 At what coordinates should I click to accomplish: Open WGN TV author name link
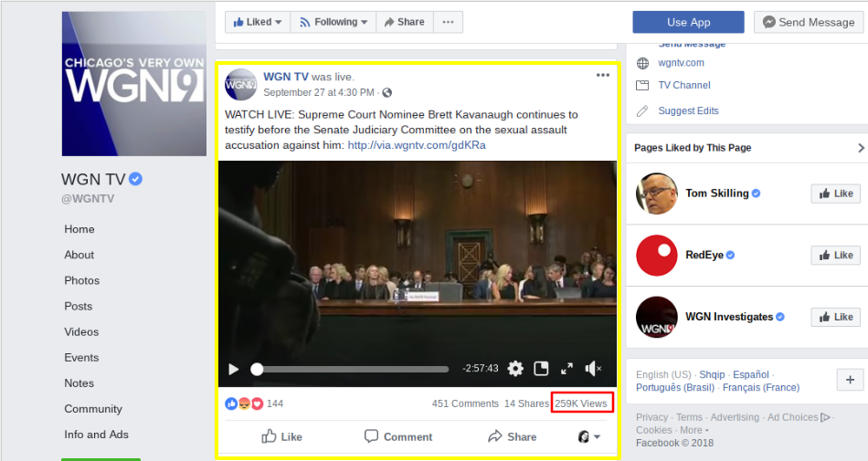coord(286,77)
